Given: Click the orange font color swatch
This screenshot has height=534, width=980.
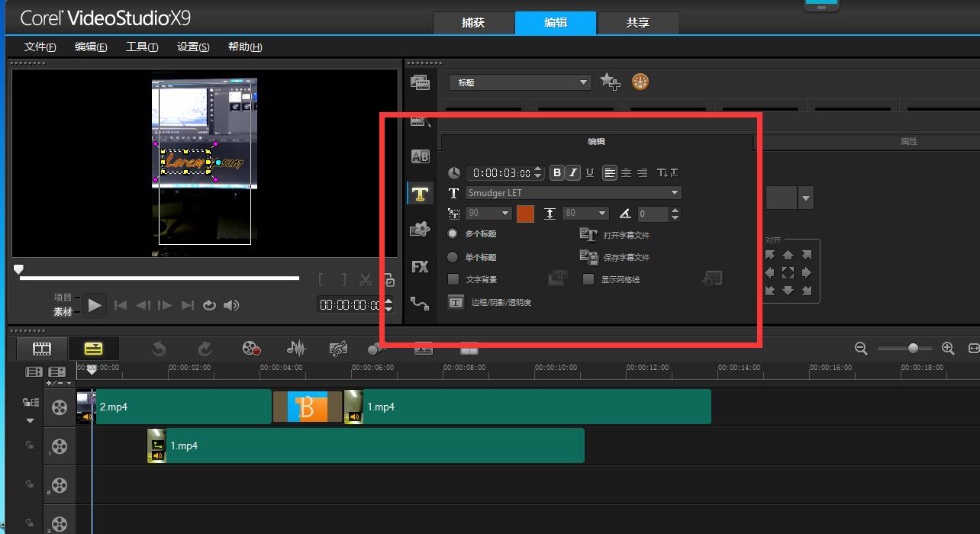Looking at the screenshot, I should pos(525,214).
